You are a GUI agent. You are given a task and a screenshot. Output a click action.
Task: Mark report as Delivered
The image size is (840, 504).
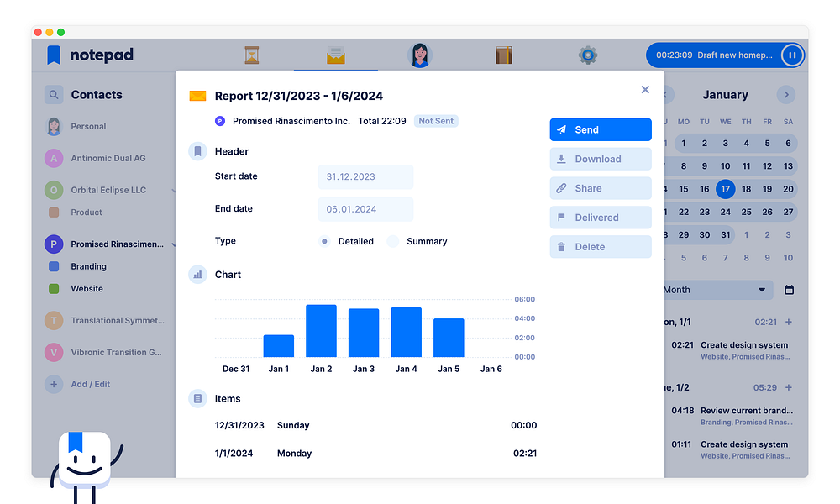[x=601, y=218]
